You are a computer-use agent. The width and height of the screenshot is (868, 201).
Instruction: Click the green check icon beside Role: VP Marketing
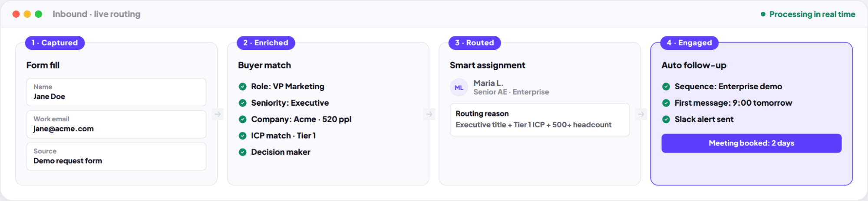pos(243,87)
